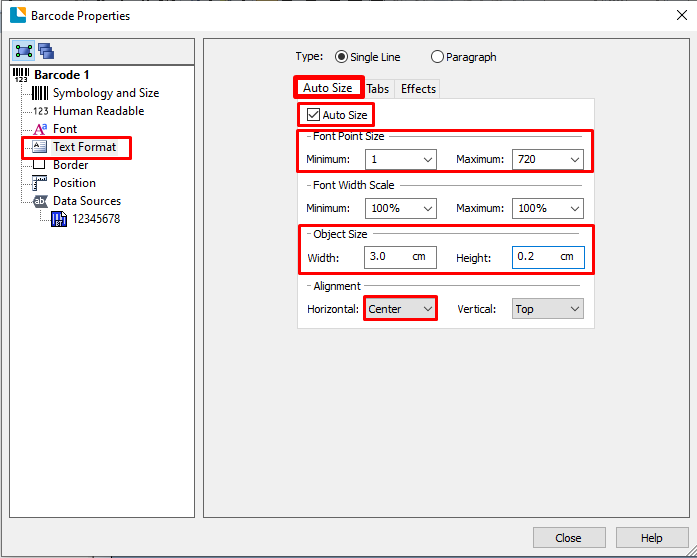Image resolution: width=697 pixels, height=558 pixels.
Task: Click the Barcode 1 barcode icon
Action: tap(21, 75)
